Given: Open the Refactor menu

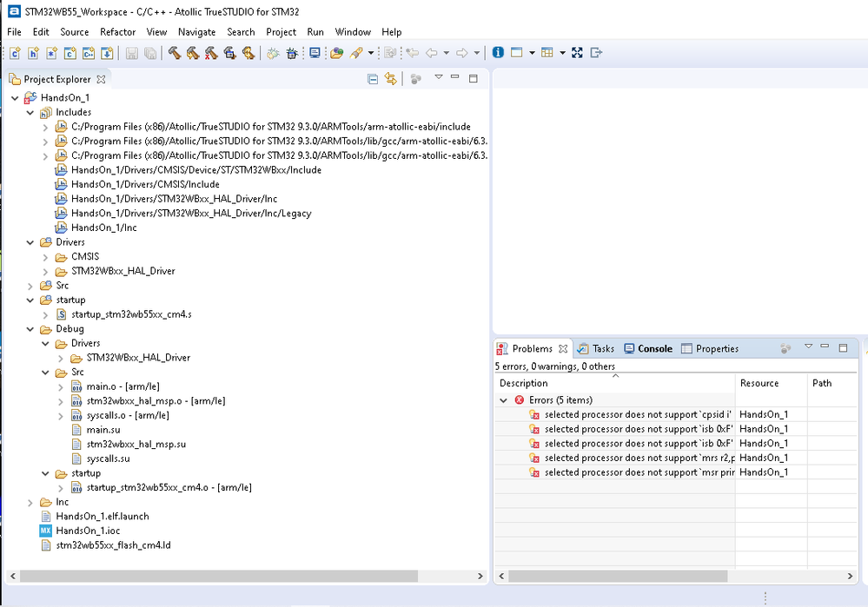Looking at the screenshot, I should pyautogui.click(x=117, y=32).
